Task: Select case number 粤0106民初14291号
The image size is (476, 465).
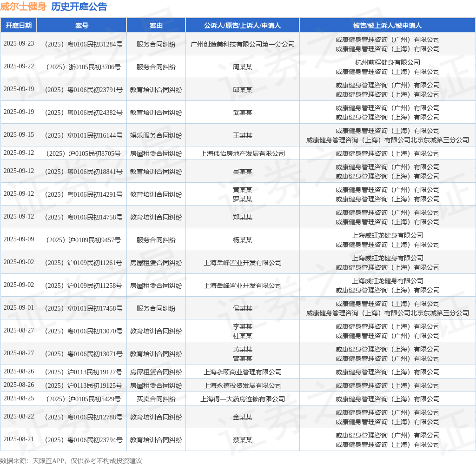Action: pyautogui.click(x=84, y=195)
